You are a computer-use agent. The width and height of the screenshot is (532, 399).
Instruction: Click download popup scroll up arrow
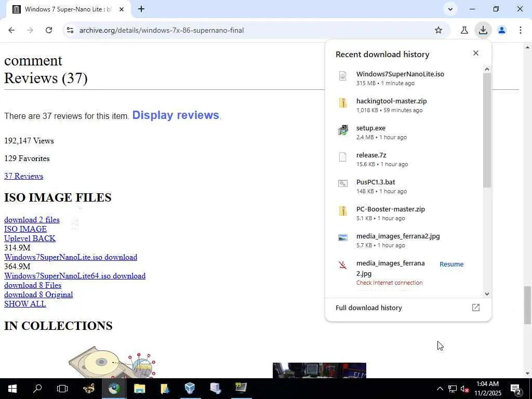(487, 69)
